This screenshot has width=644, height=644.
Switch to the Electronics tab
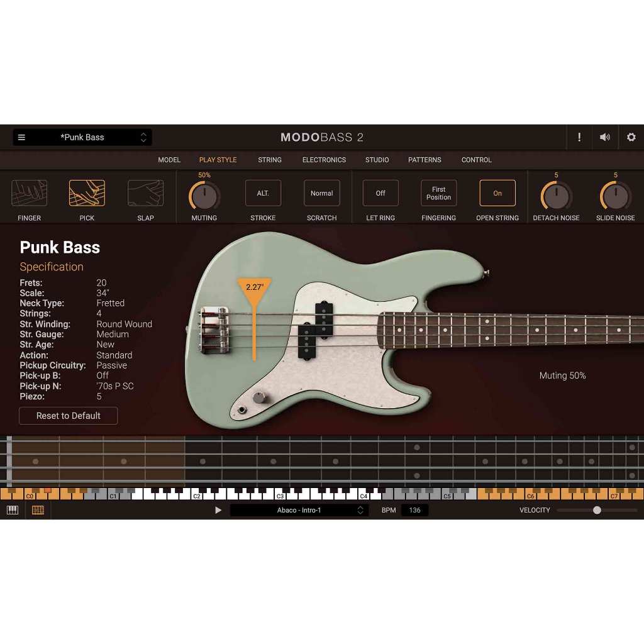[x=324, y=160]
